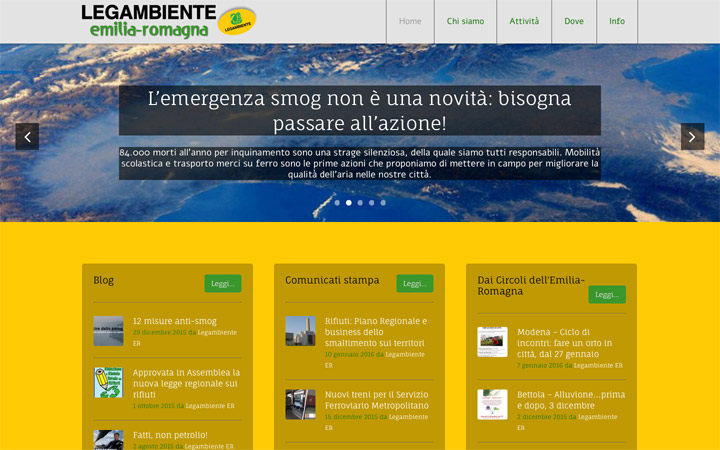Select the fourth slide dot

371,202
